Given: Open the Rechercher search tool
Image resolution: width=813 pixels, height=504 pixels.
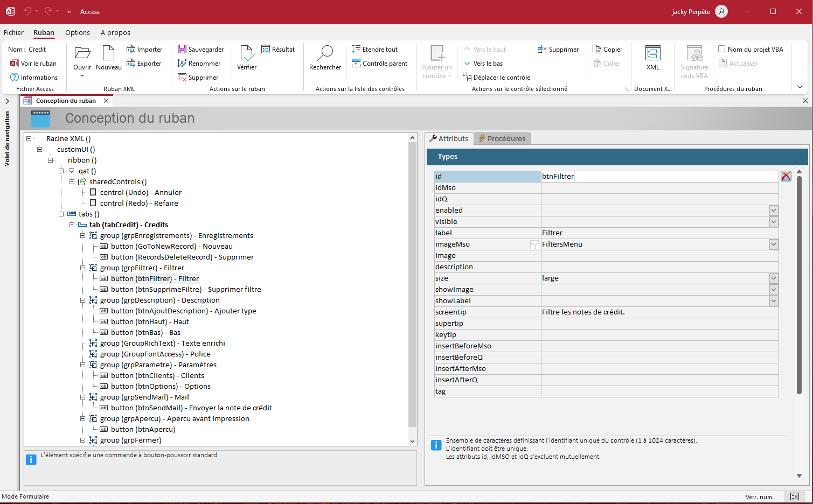Looking at the screenshot, I should point(325,53).
